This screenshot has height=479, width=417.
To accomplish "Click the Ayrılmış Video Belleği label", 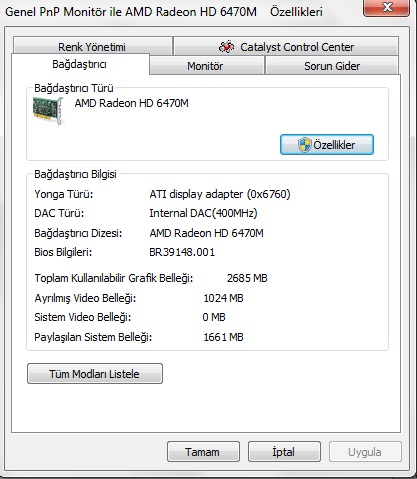I will click(x=85, y=298).
